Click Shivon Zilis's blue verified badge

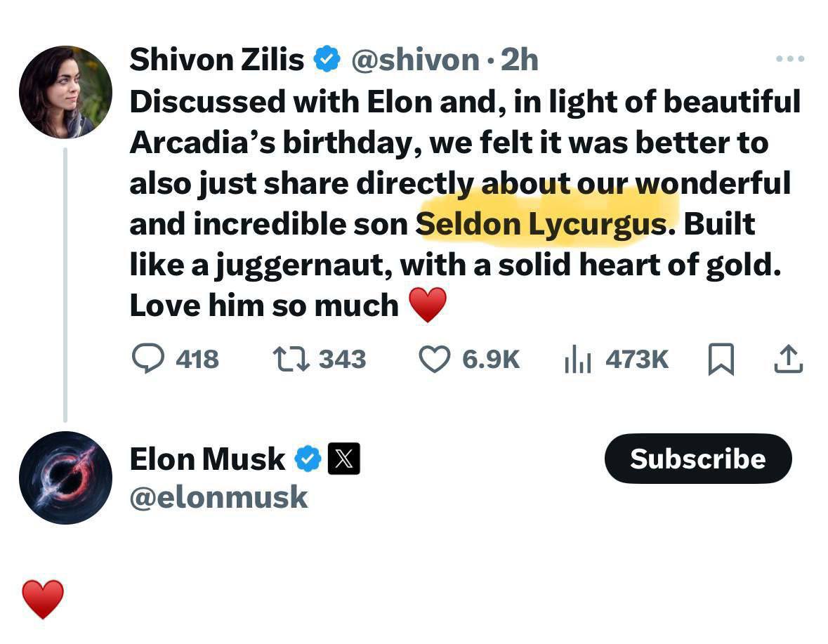point(327,60)
